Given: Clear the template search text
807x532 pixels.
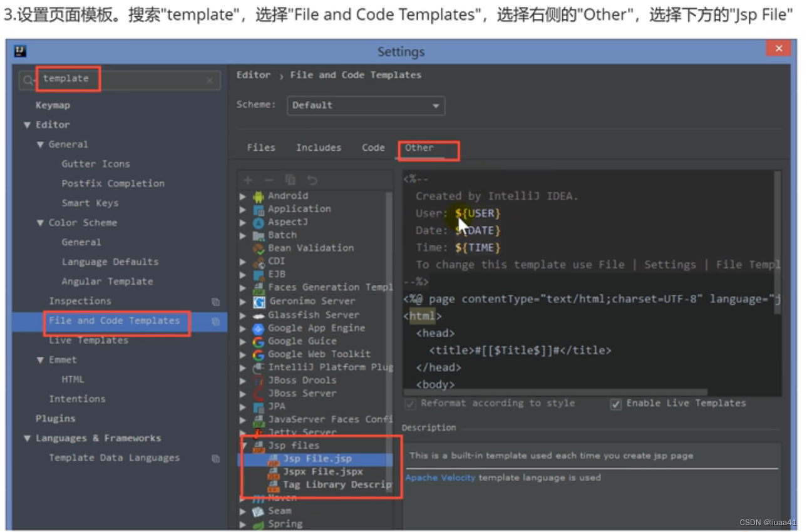Looking at the screenshot, I should click(x=210, y=81).
